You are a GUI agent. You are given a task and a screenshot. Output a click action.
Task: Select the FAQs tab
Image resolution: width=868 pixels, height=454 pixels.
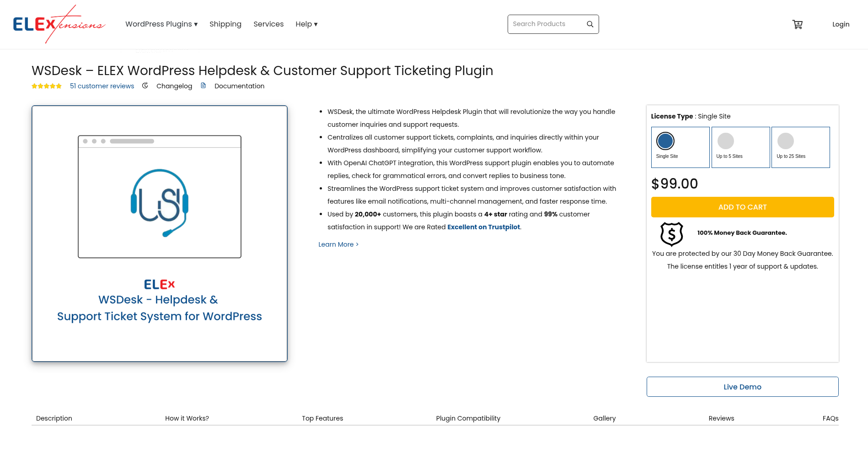pyautogui.click(x=830, y=418)
